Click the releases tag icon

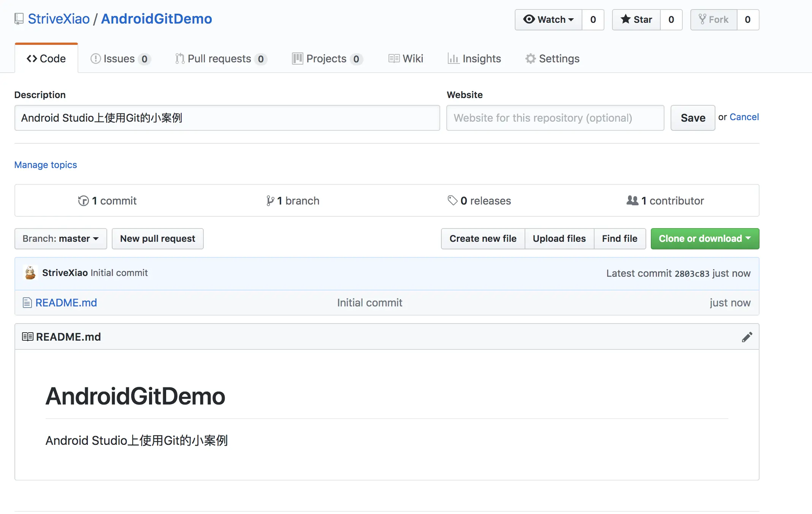(452, 200)
